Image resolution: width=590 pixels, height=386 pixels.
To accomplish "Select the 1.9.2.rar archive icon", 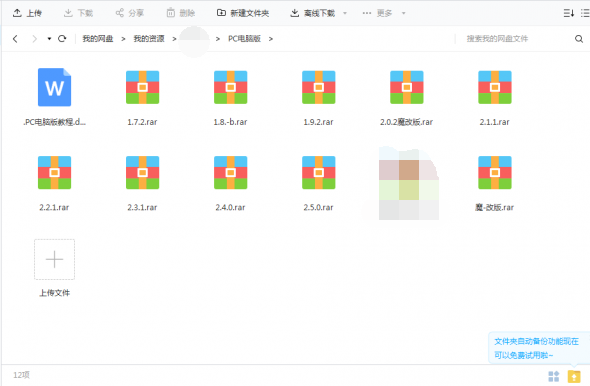I will (x=319, y=87).
